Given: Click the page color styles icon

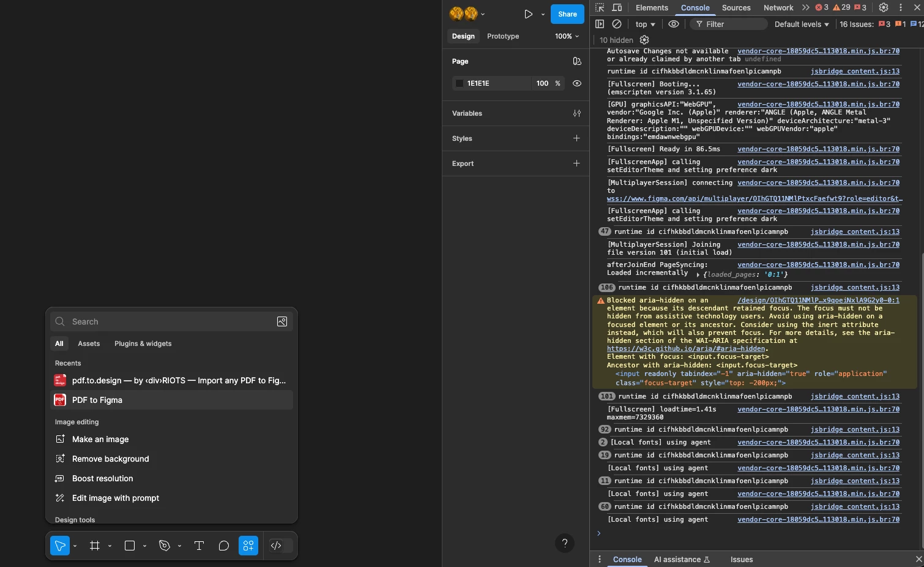Looking at the screenshot, I should 577,61.
